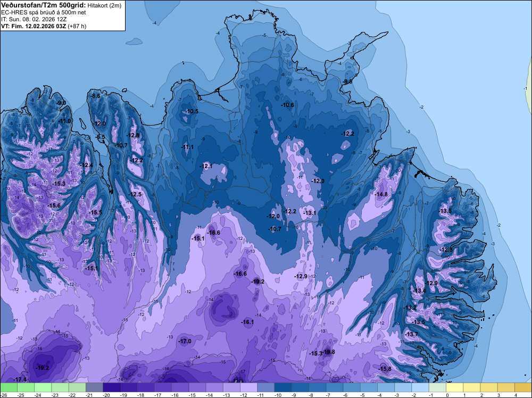Click the initial time "IT: Sun. 08. 02. 2026 12Z"

tap(34, 19)
